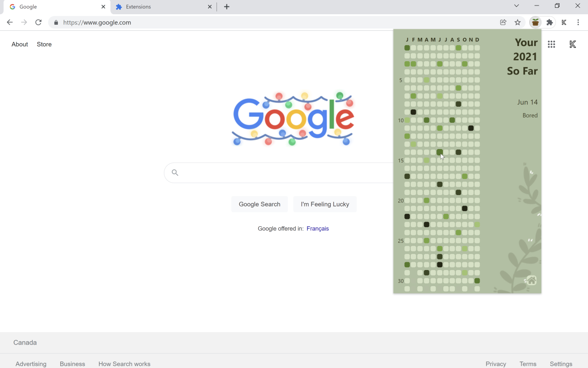Screen dimensions: 588x368
Task: Click the 'Bored' mood label
Action: (x=530, y=115)
